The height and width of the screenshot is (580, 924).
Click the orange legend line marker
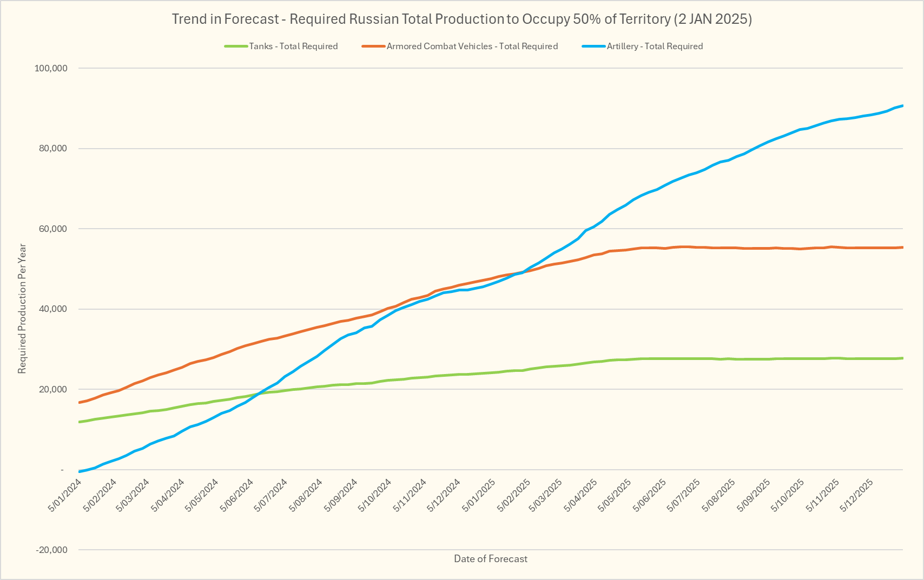click(373, 46)
